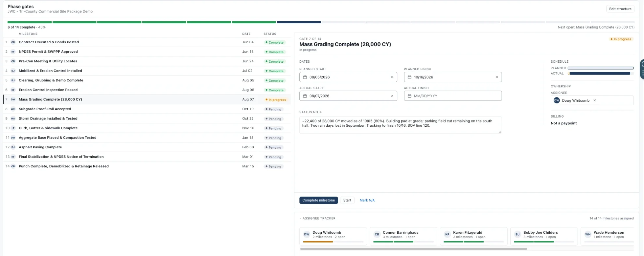Click the In progress badge in detail header

pyautogui.click(x=621, y=39)
